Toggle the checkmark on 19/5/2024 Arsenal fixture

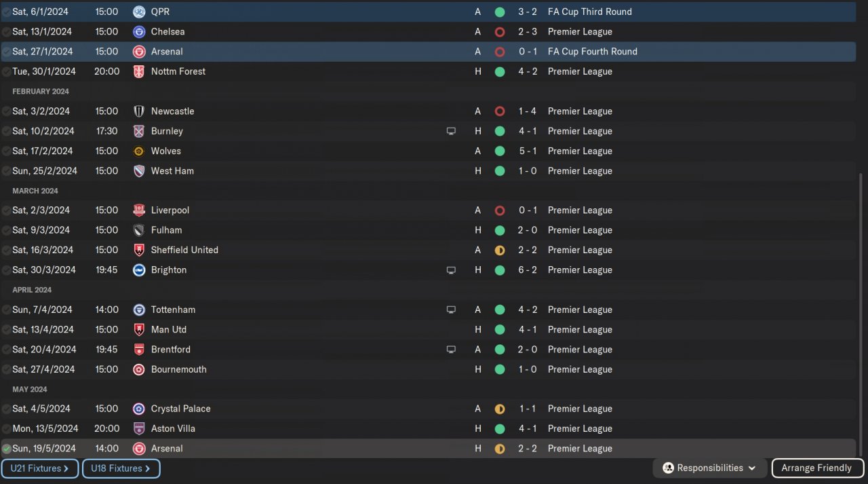click(7, 449)
